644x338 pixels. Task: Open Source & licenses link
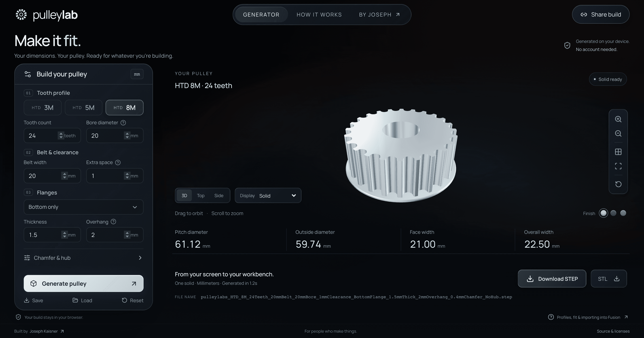click(x=613, y=331)
